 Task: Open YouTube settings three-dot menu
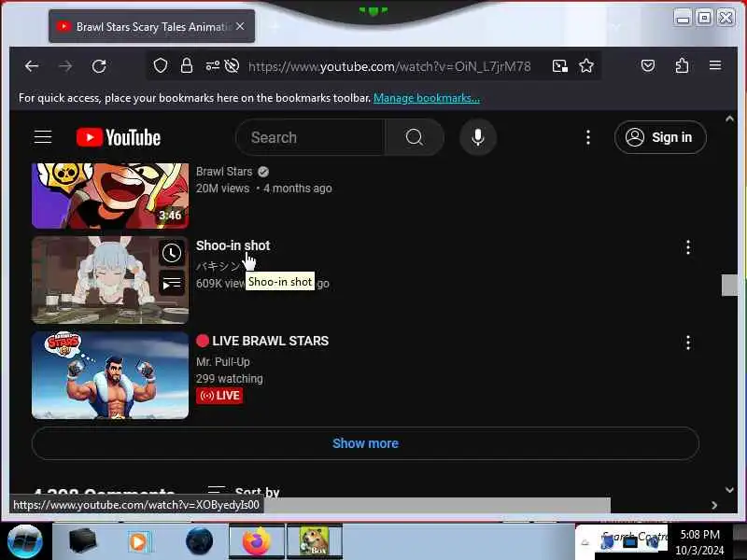point(588,137)
